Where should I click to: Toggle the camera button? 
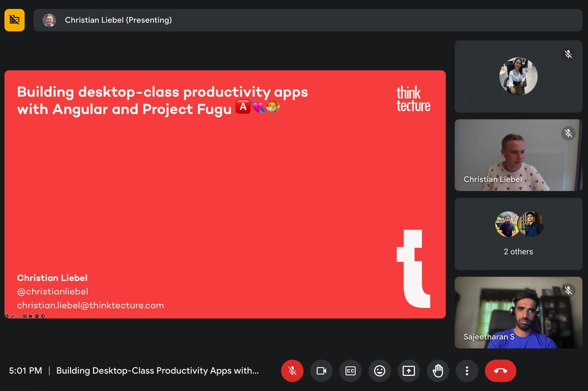pos(321,371)
